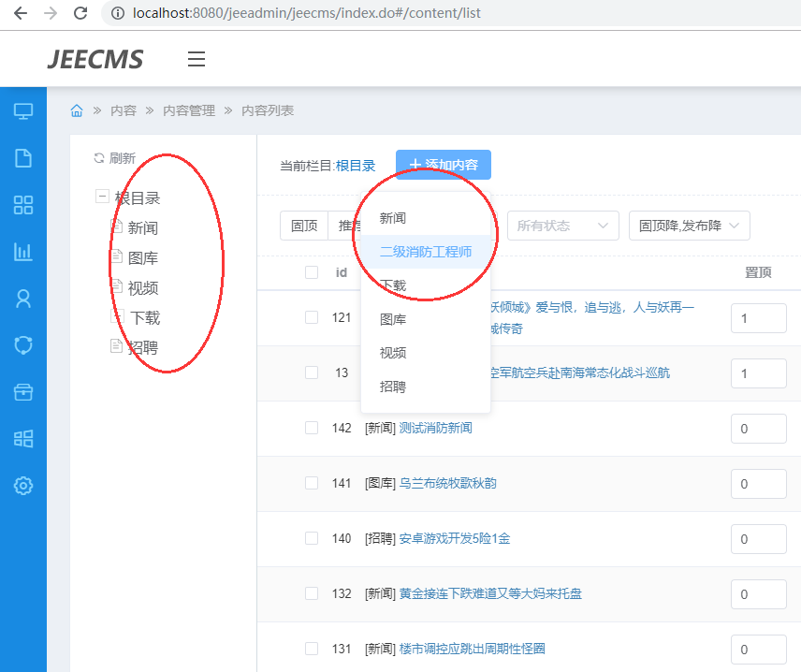Reload the page with refresh icon

click(x=80, y=13)
